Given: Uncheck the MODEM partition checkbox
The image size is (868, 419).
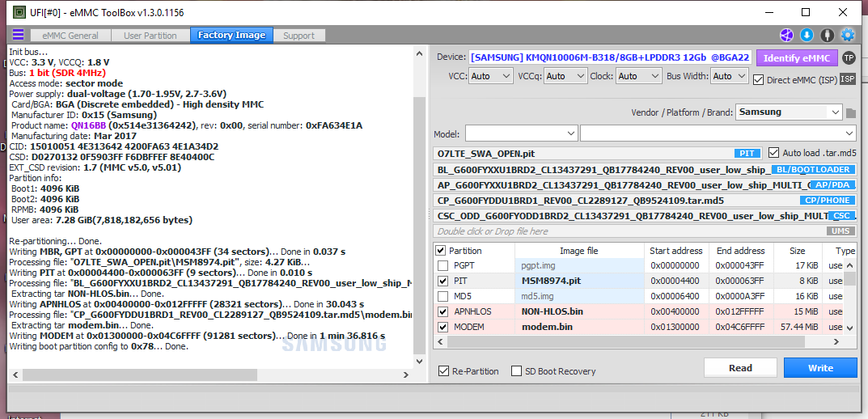Looking at the screenshot, I should (442, 327).
